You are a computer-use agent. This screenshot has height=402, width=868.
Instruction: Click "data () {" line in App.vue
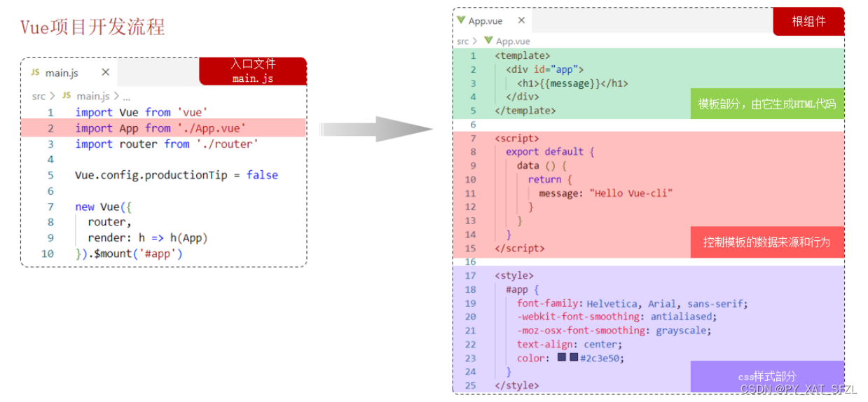click(542, 165)
